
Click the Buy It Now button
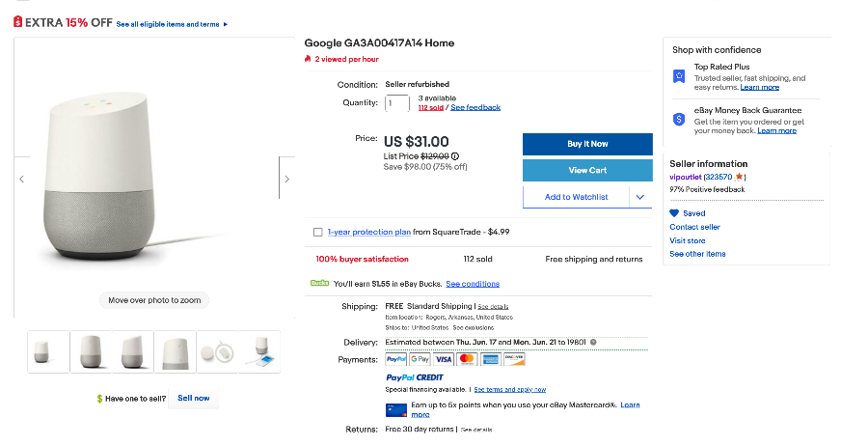coord(587,144)
